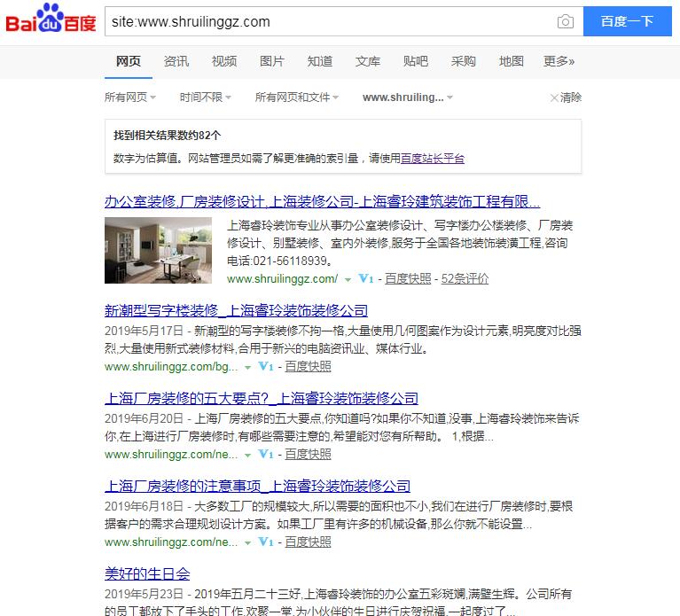Clear filters with 清除

point(566,97)
